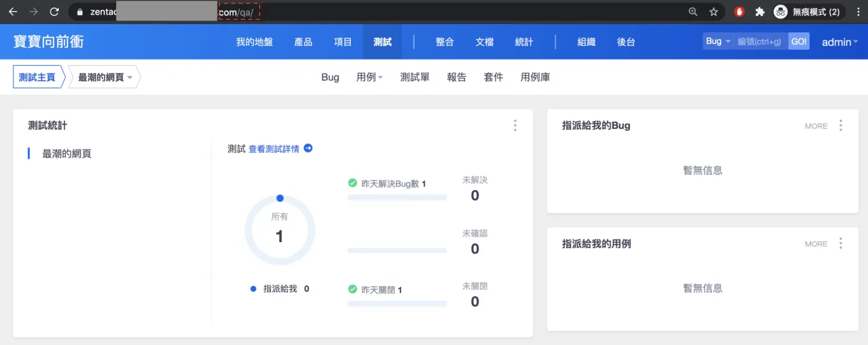Reload the page with the refresh icon
This screenshot has height=345, width=868.
tap(55, 11)
